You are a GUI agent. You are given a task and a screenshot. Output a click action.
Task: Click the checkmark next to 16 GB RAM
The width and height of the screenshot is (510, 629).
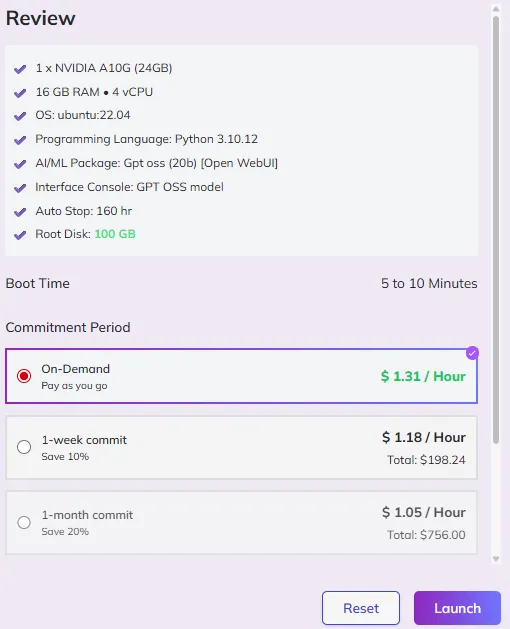[x=20, y=93]
